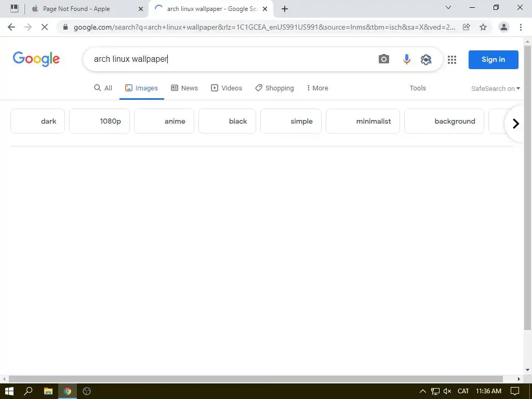This screenshot has width=532, height=399.
Task: Go back to the previous page
Action: tap(11, 27)
